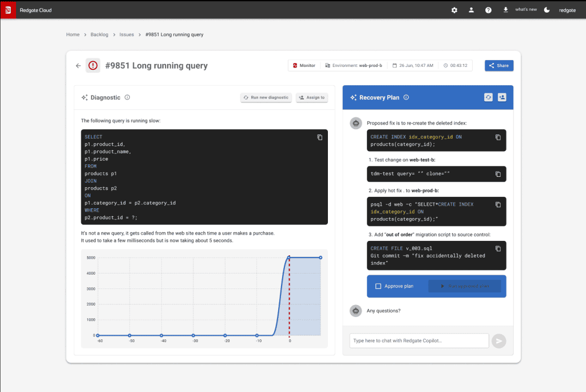
Task: Focus the Redgate Copilot chat input
Action: (419, 341)
